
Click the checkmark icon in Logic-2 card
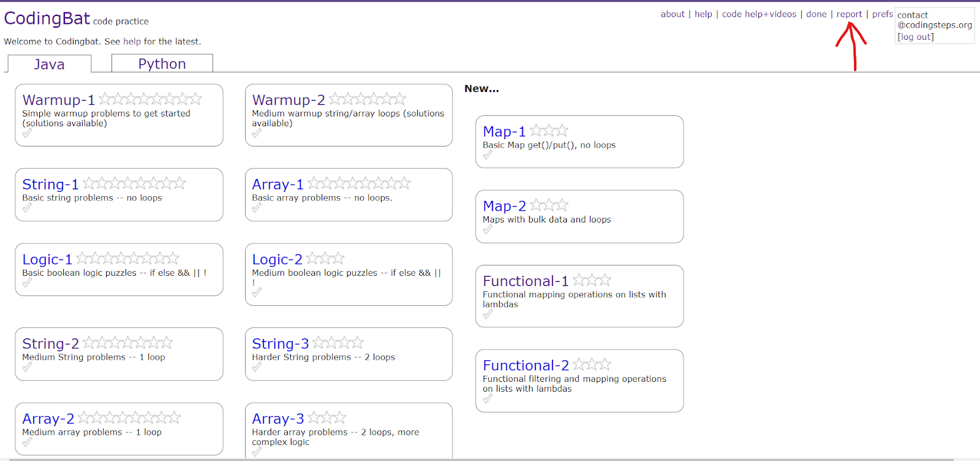[257, 292]
